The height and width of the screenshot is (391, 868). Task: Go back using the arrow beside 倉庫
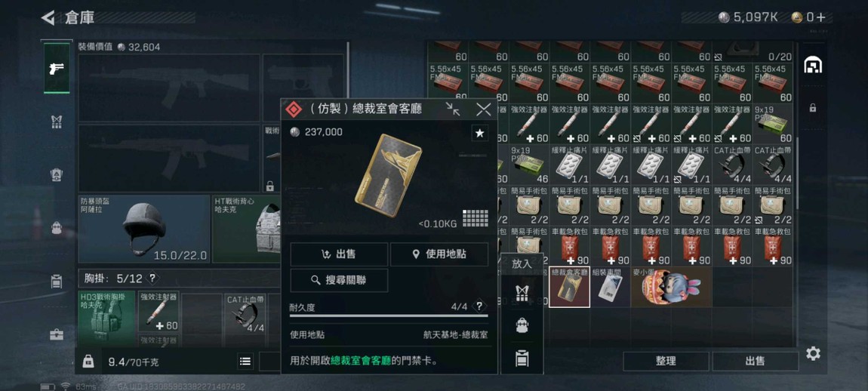point(48,17)
